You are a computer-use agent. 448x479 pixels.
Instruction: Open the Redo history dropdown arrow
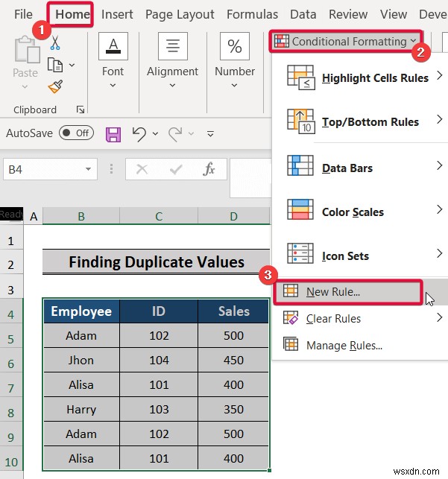(192, 134)
